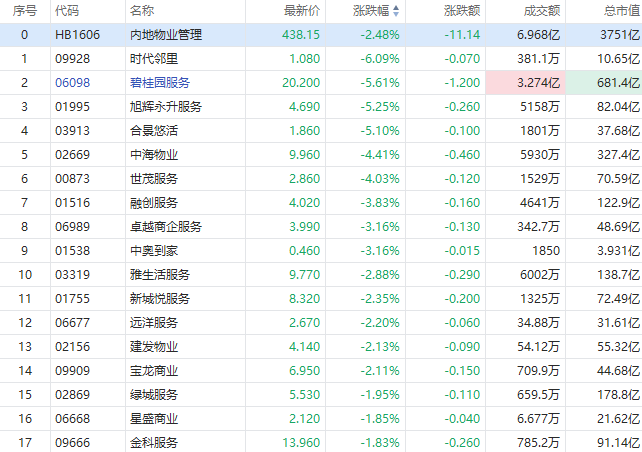Select the 卓越商企服务 name
Viewport: 642px width, 452px height.
[x=166, y=227]
